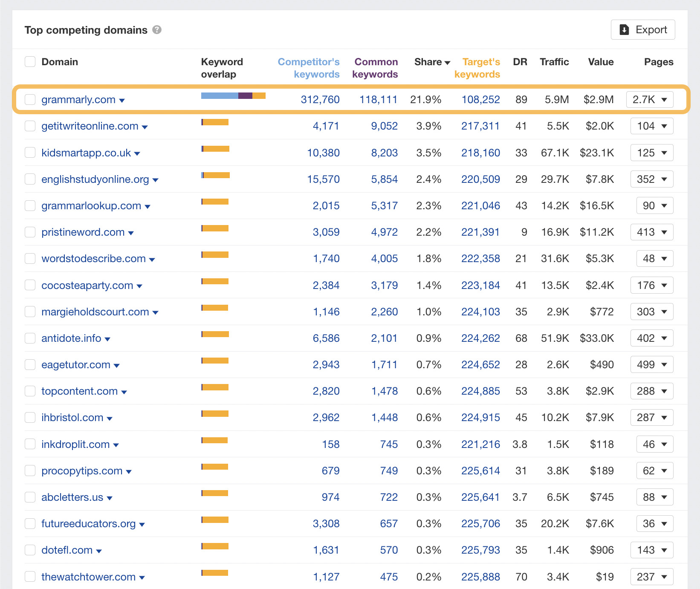Check the checkbox for wordstodescribe.com
Image resolution: width=700 pixels, height=589 pixels.
pyautogui.click(x=30, y=258)
